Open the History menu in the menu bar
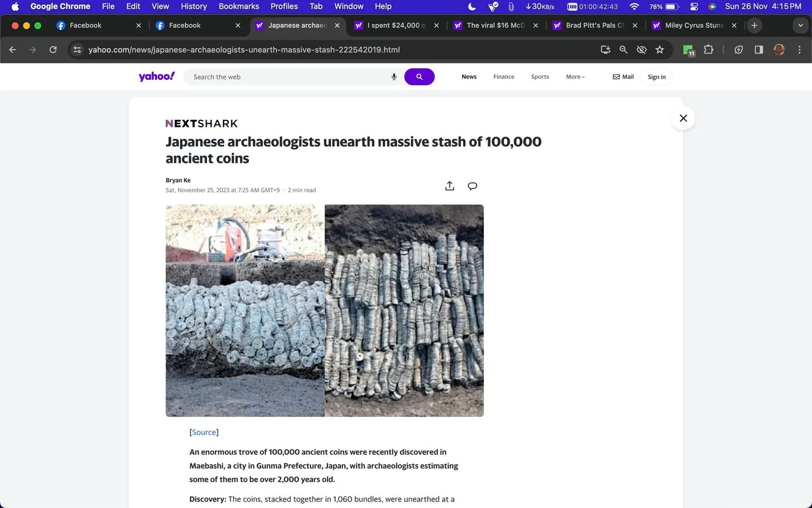 coord(193,6)
